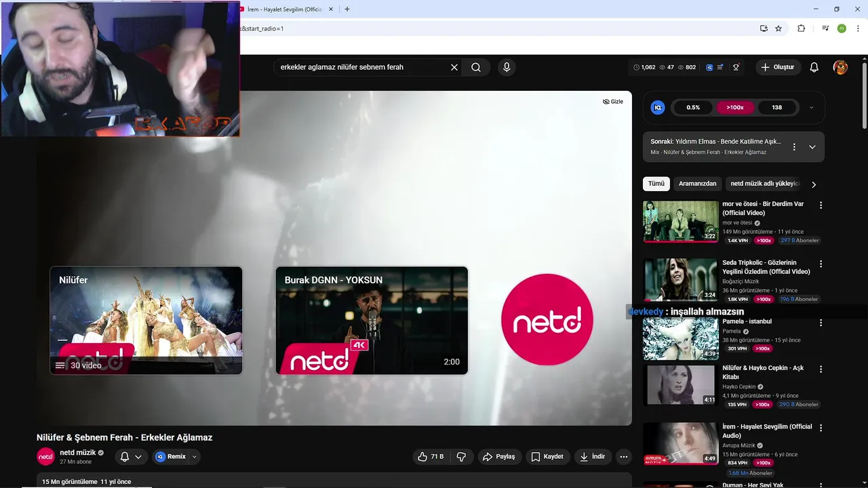The height and width of the screenshot is (488, 868).
Task: Open Seda Tripkolic video title
Action: click(766, 267)
